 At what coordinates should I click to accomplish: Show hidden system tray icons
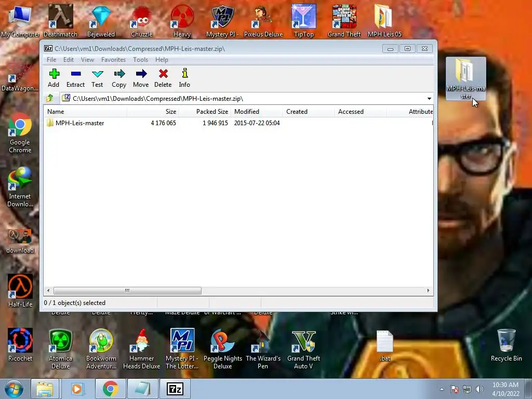tap(442, 389)
